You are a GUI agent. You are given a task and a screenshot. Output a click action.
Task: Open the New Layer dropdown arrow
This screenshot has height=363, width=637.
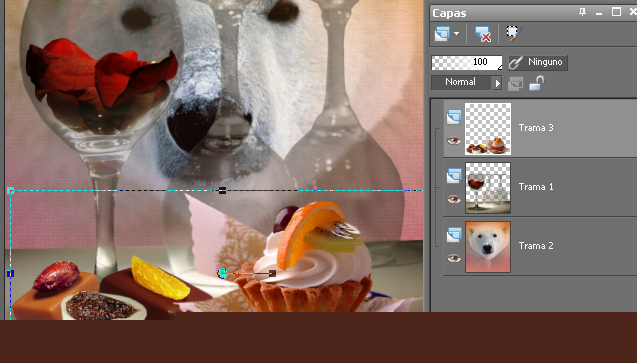[457, 34]
